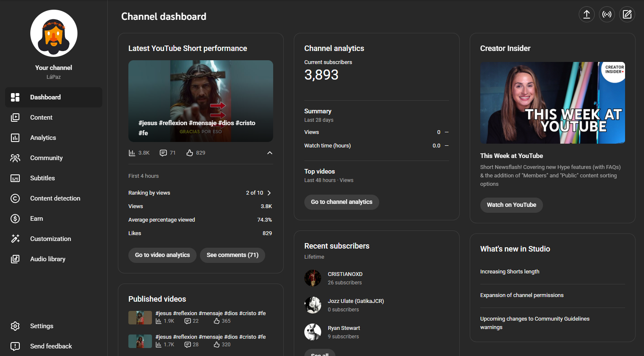Open the Analytics sidebar tab
Screen dimensions: 644x356
(43, 138)
